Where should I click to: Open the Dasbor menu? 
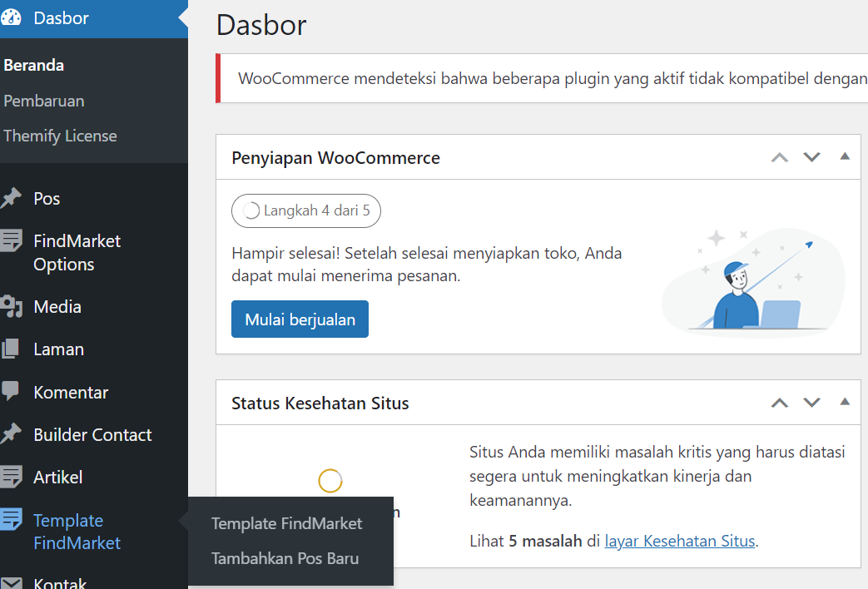tap(94, 17)
